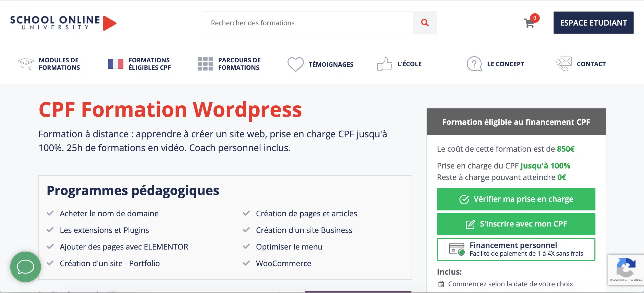This screenshot has height=293, width=644.
Task: Open the Modules de formations menu
Action: point(59,64)
